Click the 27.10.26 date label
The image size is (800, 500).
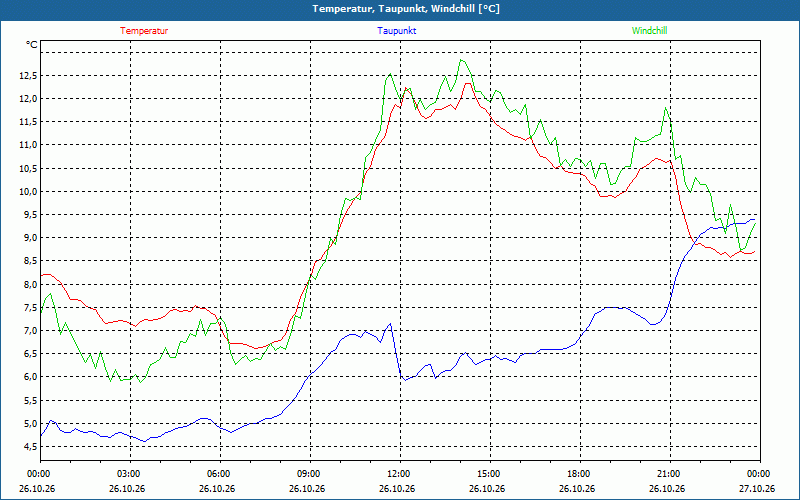[x=757, y=488]
